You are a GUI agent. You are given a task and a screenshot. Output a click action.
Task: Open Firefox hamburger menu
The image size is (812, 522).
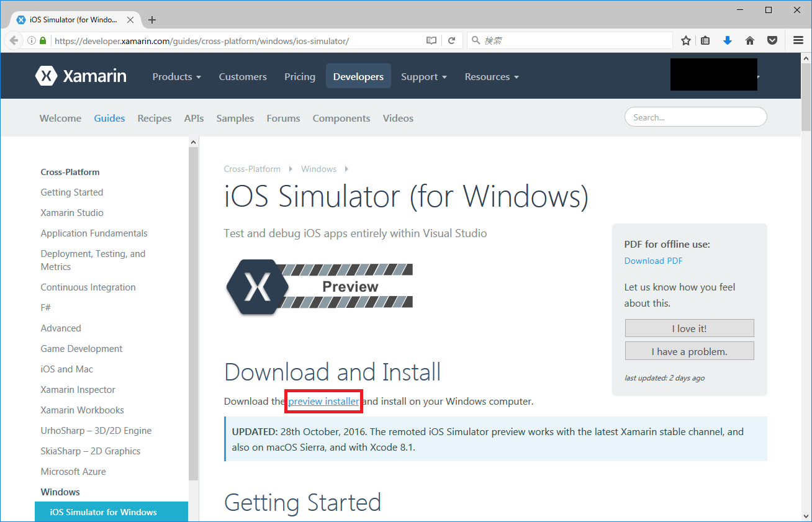pos(798,40)
